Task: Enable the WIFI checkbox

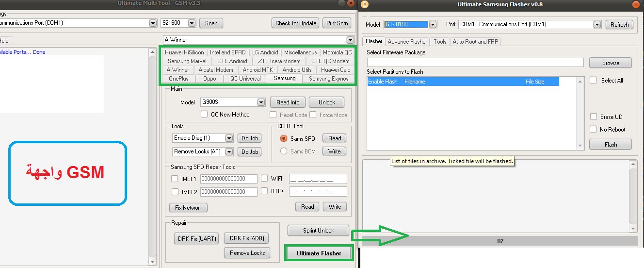Action: (264, 178)
